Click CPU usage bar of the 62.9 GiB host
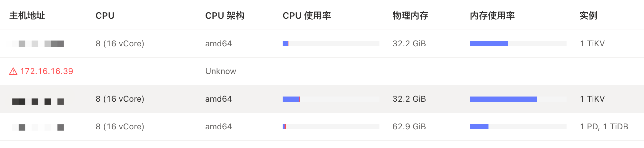 click(x=331, y=127)
